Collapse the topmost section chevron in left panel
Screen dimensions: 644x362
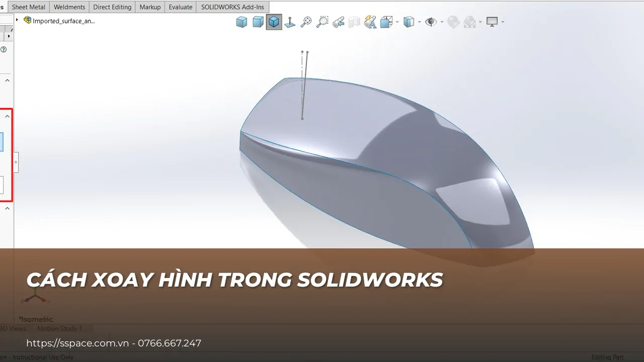pos(8,80)
